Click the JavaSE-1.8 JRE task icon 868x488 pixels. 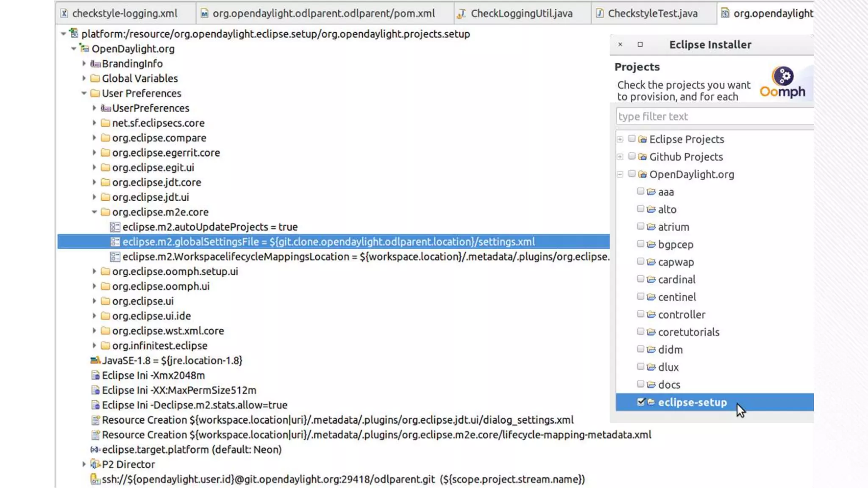click(x=95, y=360)
